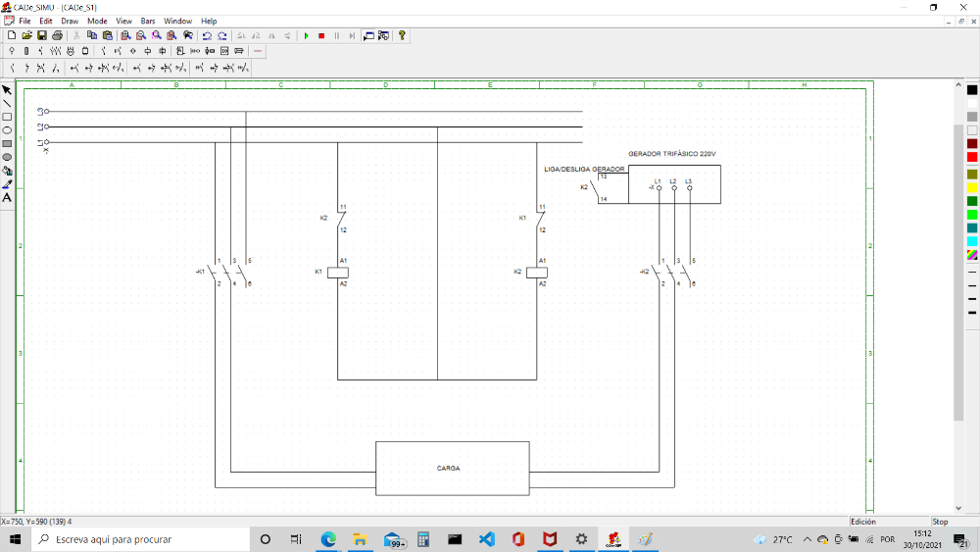Pick the unfilled ellipse tool
Screen dimensions: 980x552
[x=7, y=129]
